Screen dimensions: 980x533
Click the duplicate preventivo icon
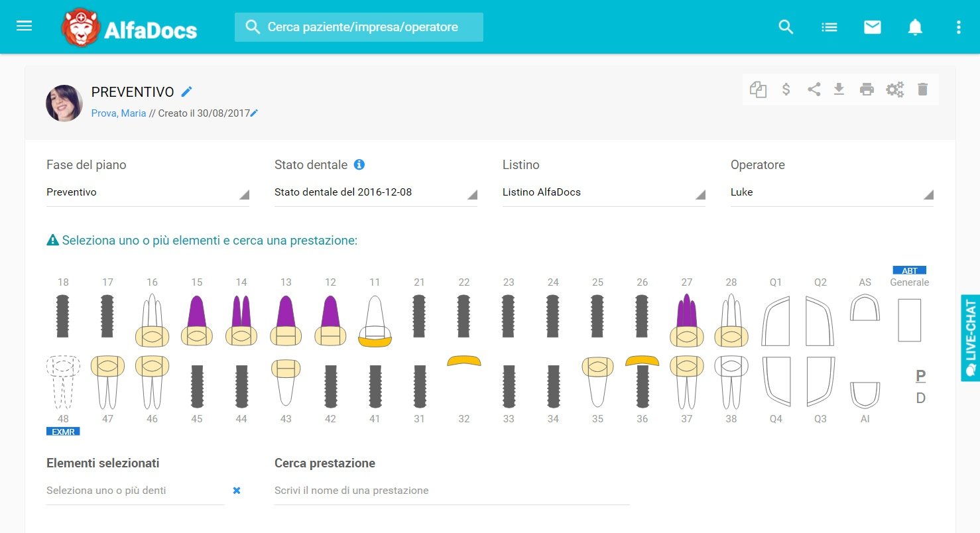click(758, 89)
